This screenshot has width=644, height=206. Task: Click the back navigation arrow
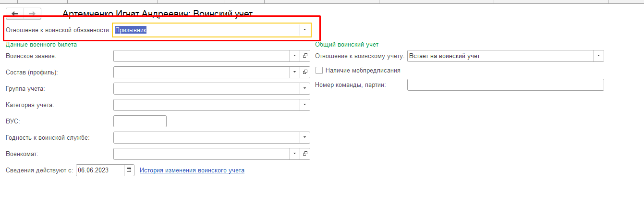coord(14,14)
